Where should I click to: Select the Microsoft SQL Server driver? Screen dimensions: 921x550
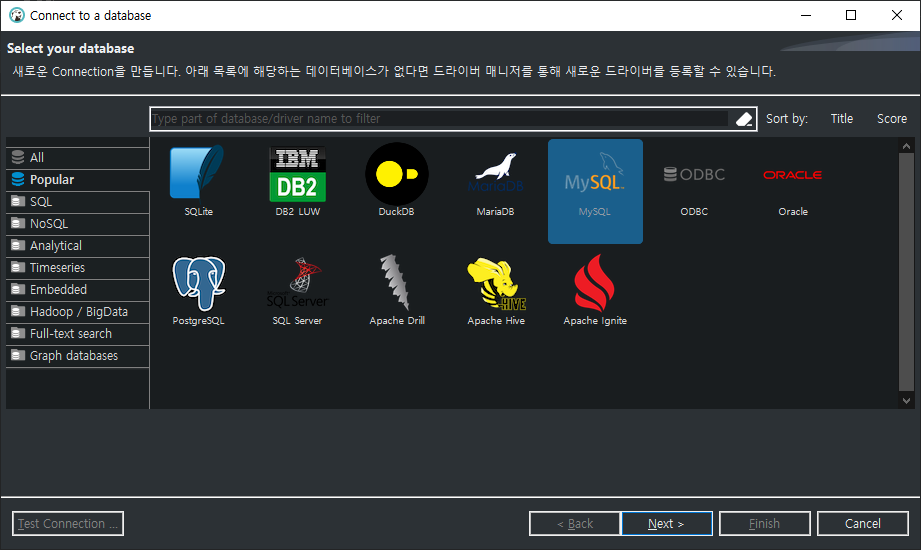[x=297, y=283]
